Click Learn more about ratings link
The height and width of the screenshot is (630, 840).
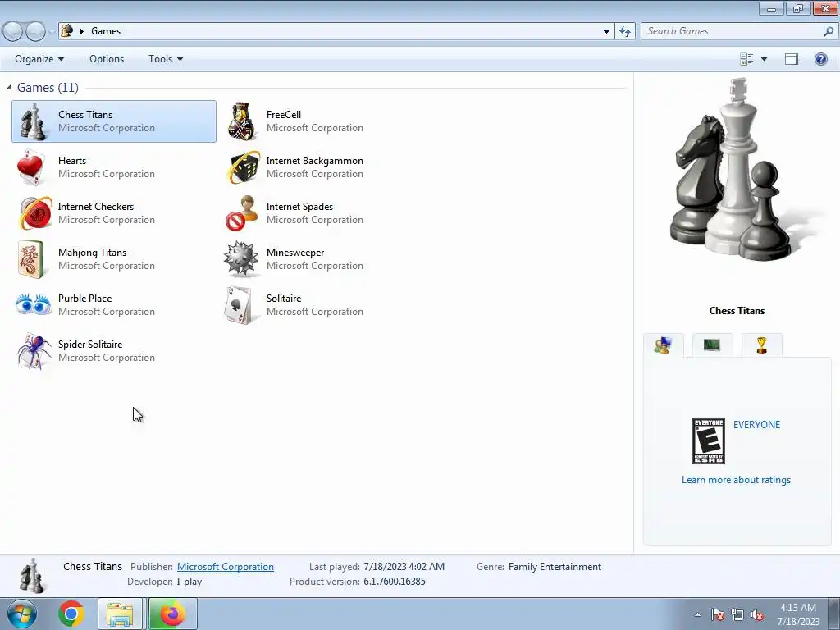point(736,479)
